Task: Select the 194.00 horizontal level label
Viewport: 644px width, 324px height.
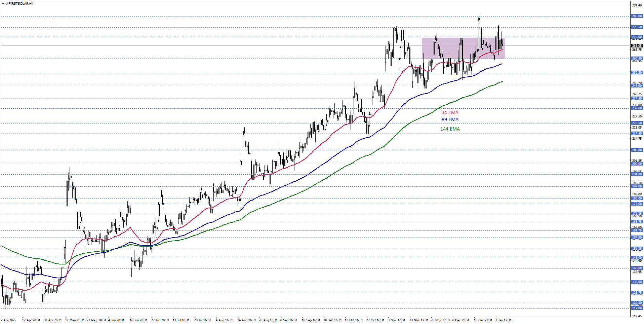Action: coord(637,174)
